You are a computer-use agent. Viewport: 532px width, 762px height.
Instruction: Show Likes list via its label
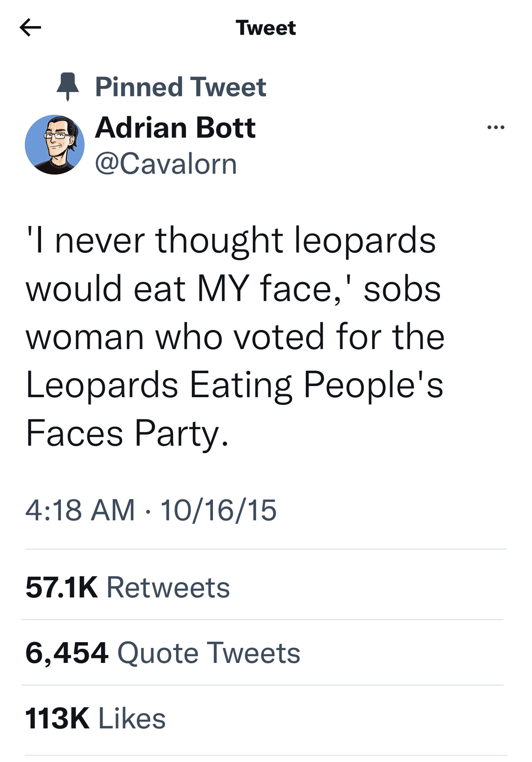(x=132, y=718)
